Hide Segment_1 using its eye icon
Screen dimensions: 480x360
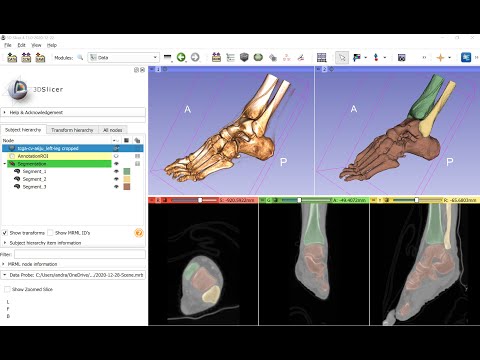tap(116, 171)
